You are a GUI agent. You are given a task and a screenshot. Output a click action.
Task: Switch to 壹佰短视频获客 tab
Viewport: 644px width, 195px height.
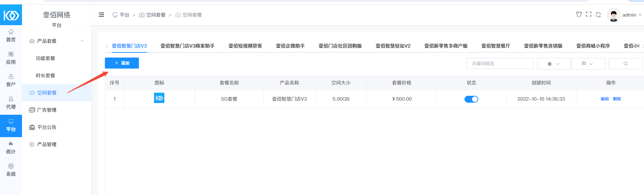click(x=245, y=46)
